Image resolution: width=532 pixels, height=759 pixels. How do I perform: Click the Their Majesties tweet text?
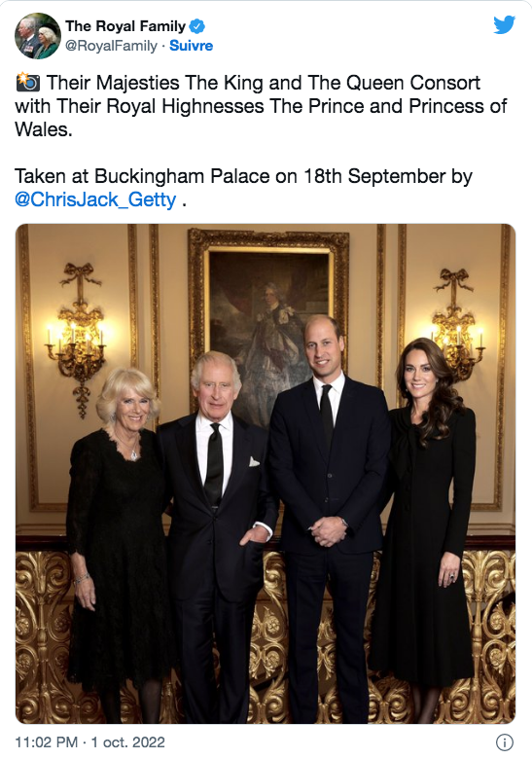262,106
